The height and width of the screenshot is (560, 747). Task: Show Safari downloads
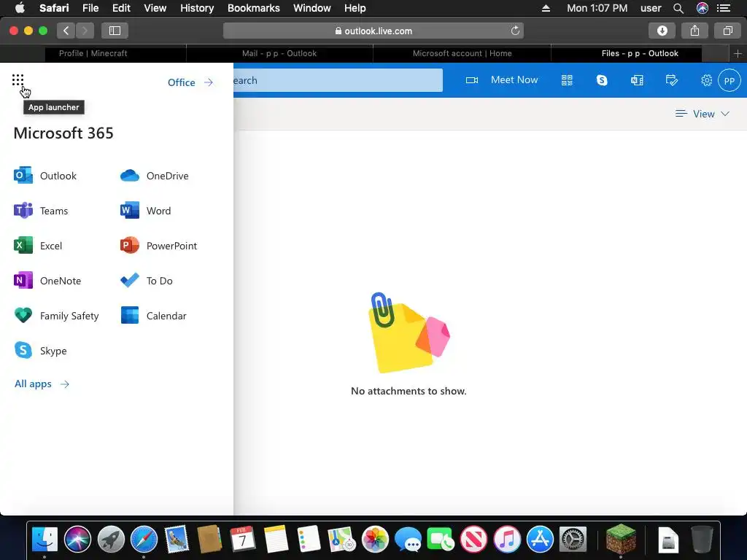[x=662, y=31]
